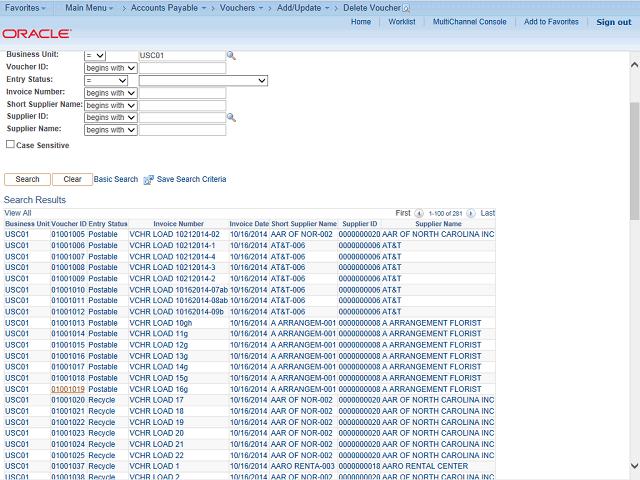
Task: Expand the Favorites menu
Action: (x=25, y=8)
